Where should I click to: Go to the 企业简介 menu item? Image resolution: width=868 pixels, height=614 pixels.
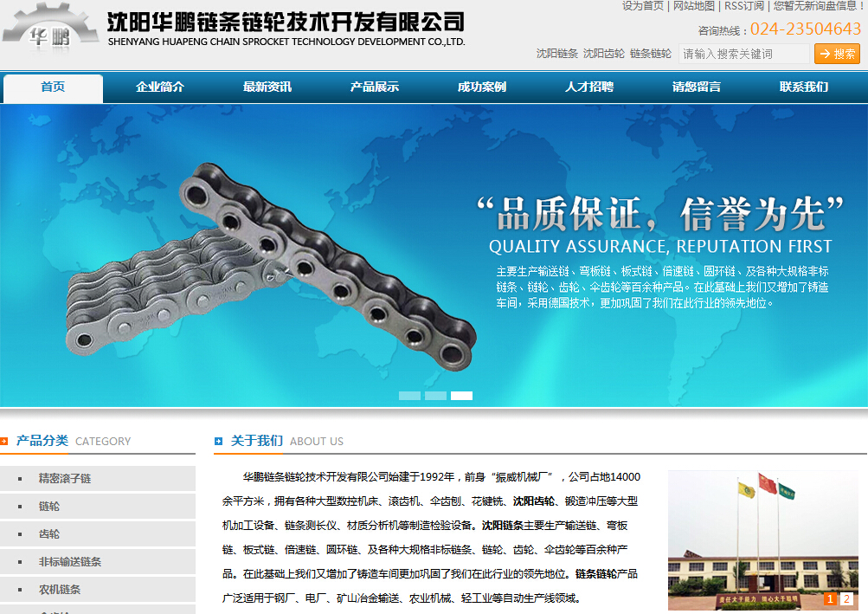click(x=160, y=87)
